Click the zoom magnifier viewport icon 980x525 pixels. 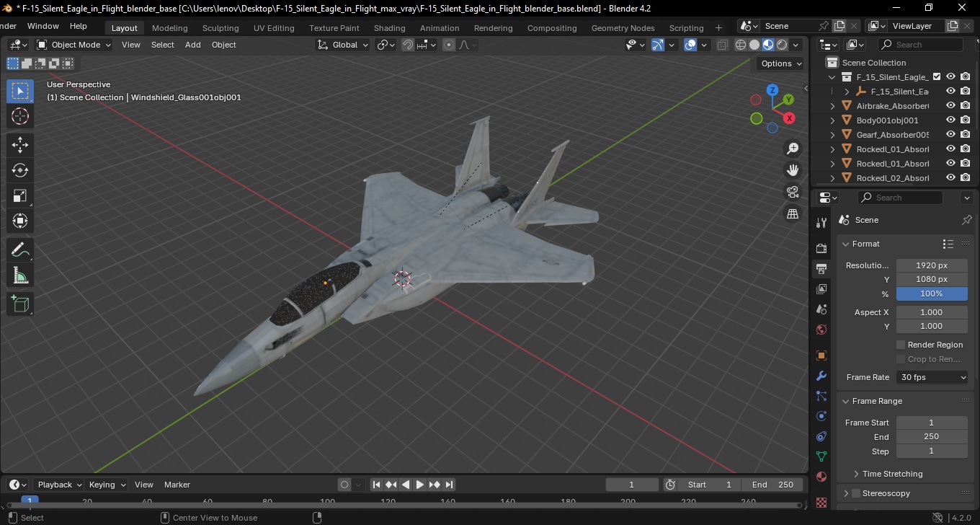[793, 149]
